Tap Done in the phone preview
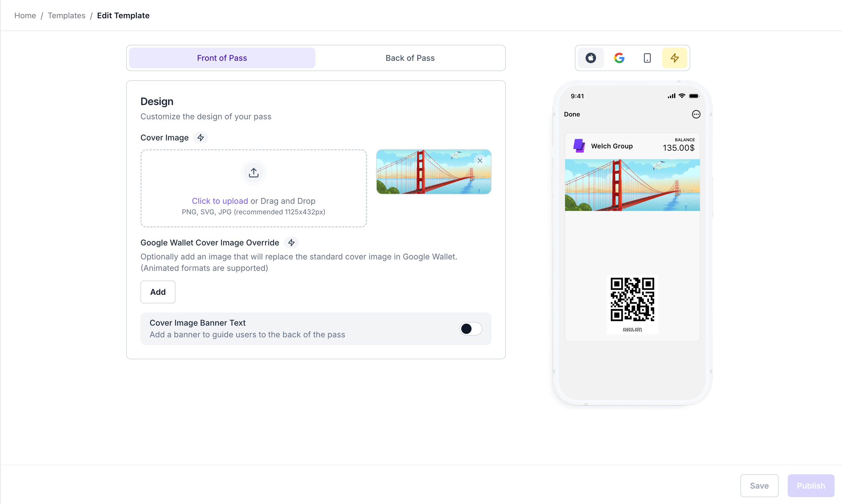 pos(572,114)
